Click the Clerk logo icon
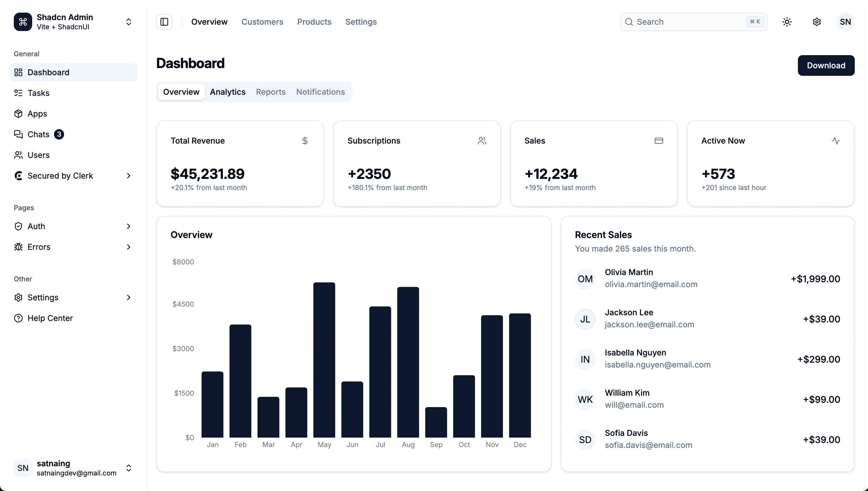The height and width of the screenshot is (491, 868). click(x=18, y=176)
